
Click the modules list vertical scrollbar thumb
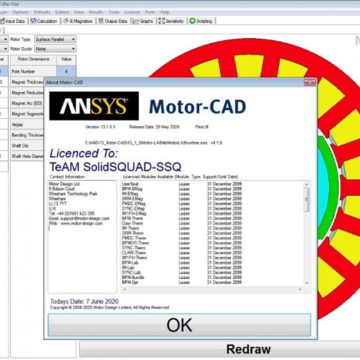click(307, 199)
